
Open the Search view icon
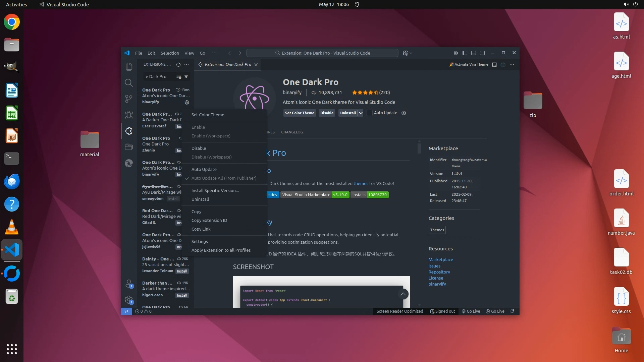(x=129, y=83)
